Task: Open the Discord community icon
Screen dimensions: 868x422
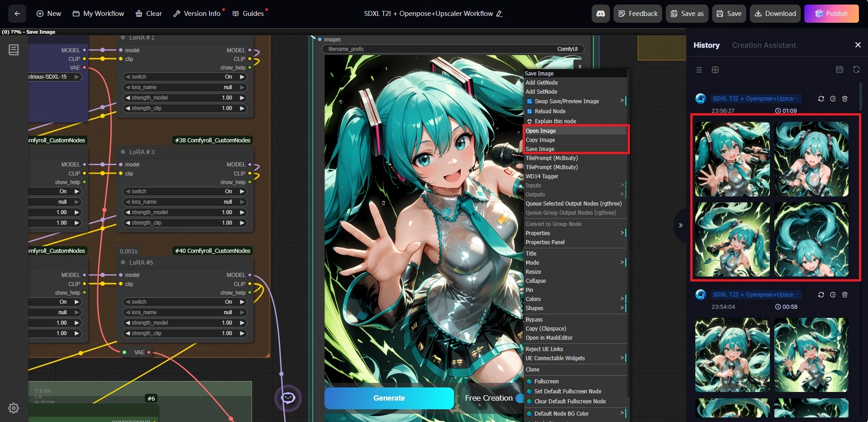Action: [600, 14]
